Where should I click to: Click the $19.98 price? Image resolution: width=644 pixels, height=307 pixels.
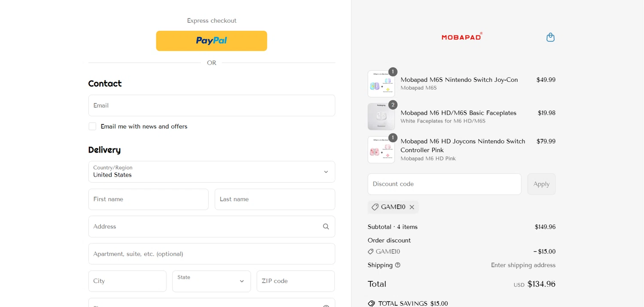(547, 113)
